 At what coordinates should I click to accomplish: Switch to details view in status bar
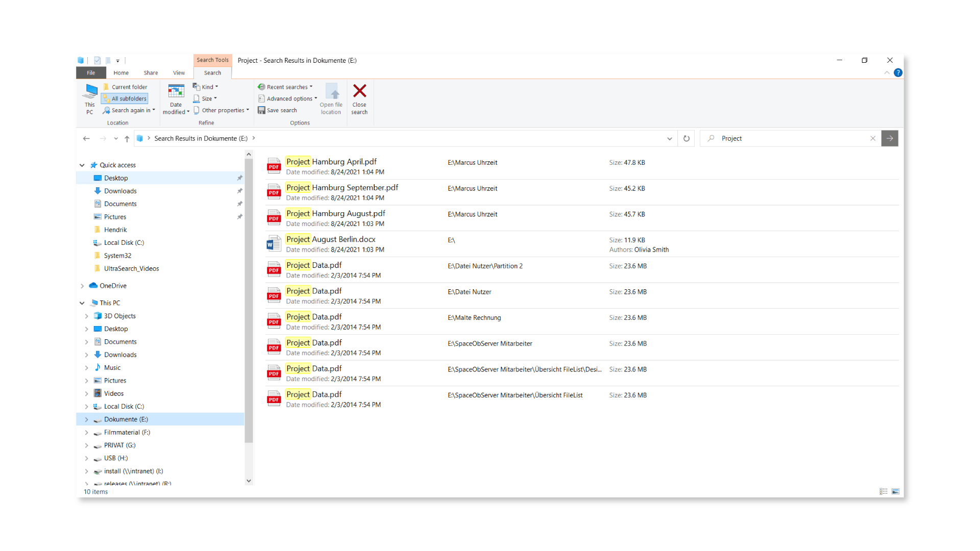(884, 491)
